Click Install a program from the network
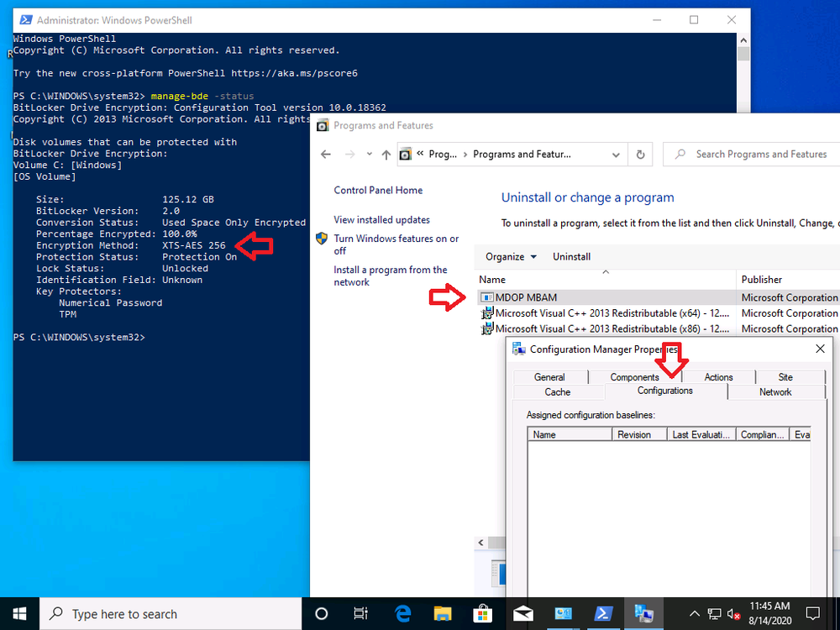 coord(390,276)
